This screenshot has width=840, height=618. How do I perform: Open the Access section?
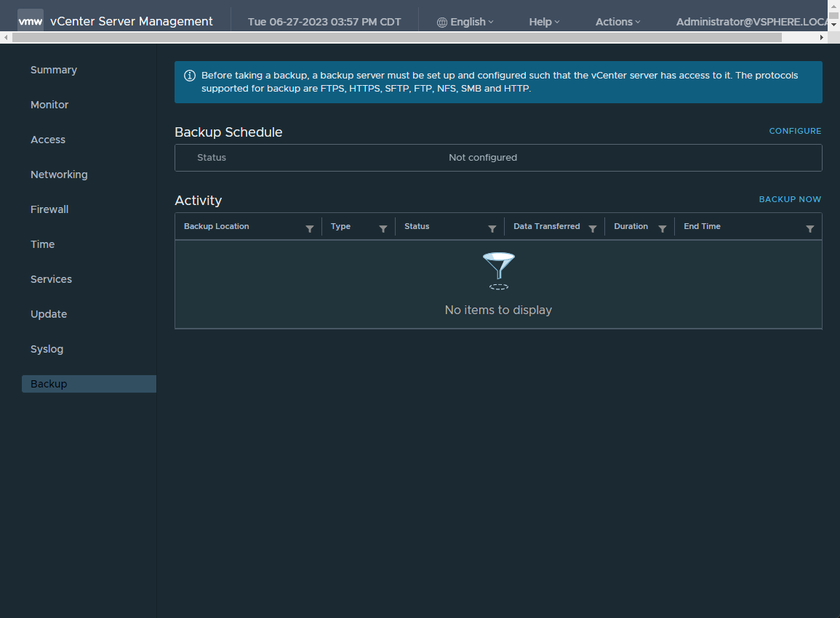pos(48,140)
